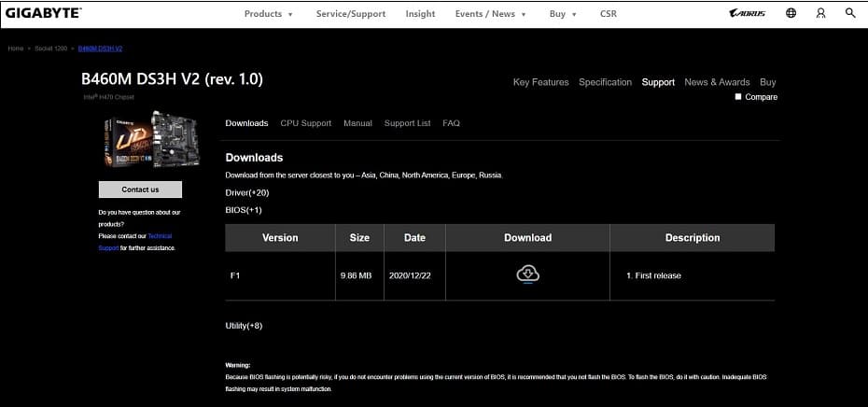The width and height of the screenshot is (868, 407).
Task: Click the Date column header
Action: (414, 237)
